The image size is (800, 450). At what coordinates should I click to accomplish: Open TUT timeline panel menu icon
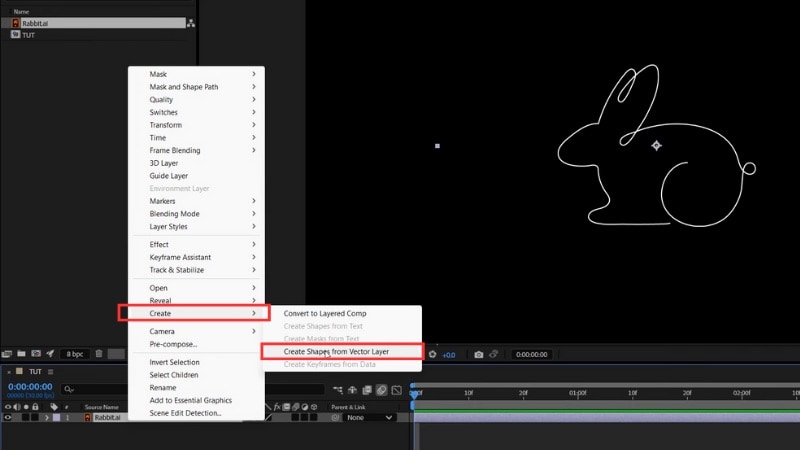point(51,372)
